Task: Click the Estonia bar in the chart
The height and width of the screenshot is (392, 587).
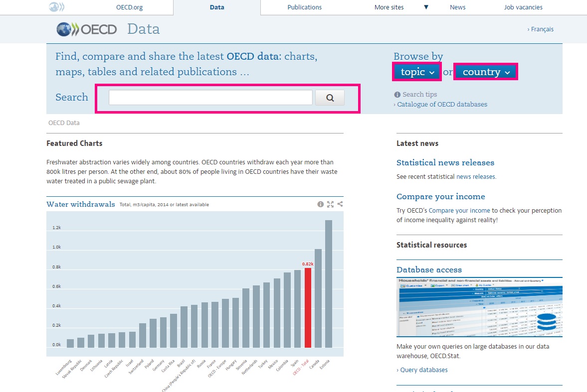Action: click(328, 284)
